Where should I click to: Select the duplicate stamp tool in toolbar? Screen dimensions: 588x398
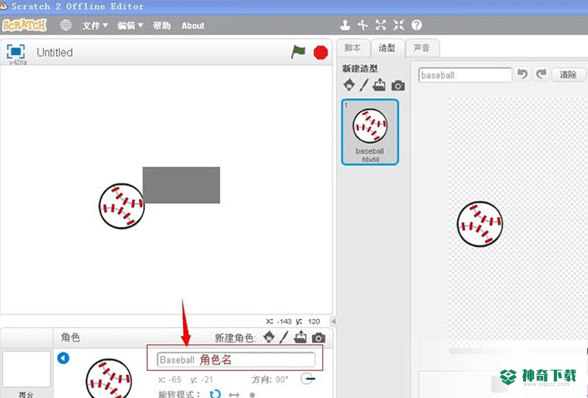pyautogui.click(x=345, y=25)
